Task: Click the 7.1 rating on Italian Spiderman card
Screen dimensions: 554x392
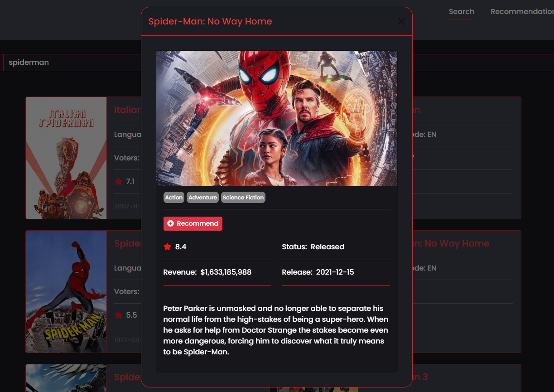Action: pyautogui.click(x=130, y=181)
